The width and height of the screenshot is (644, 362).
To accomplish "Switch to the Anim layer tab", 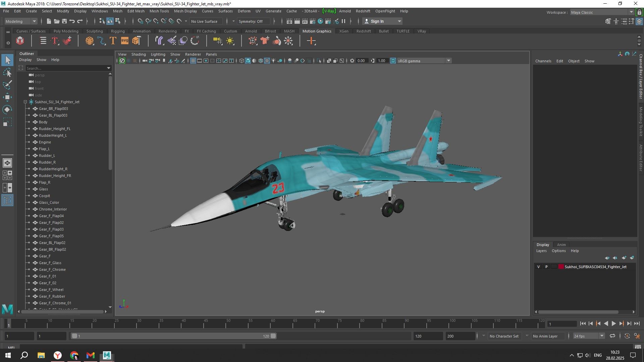I will [x=561, y=245].
